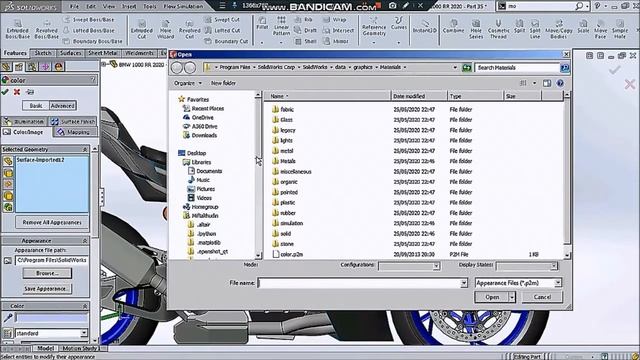
Task: Select the Revolved Cut tool
Action: (189, 29)
